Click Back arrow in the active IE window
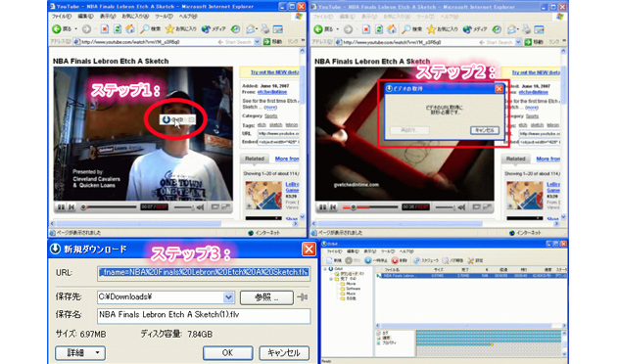 click(x=57, y=29)
